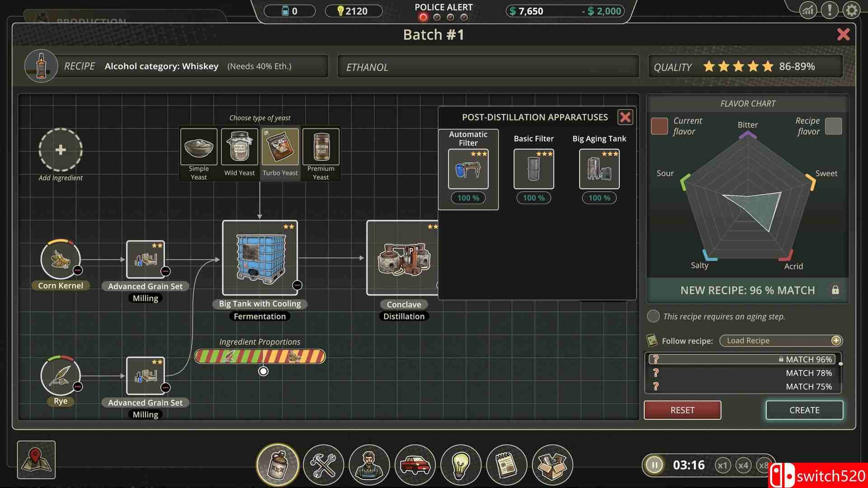Open the research lightbulb menu
Screen dimensions: 868x488
pos(461,465)
